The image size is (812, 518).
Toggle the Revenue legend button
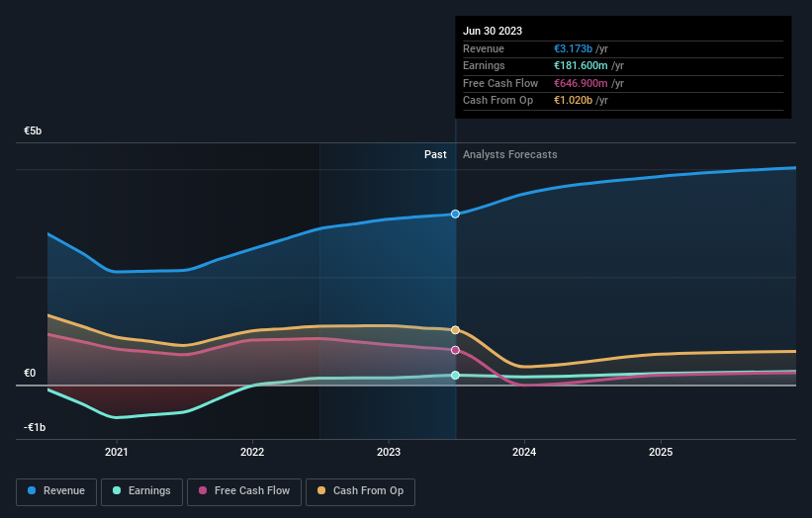(56, 491)
